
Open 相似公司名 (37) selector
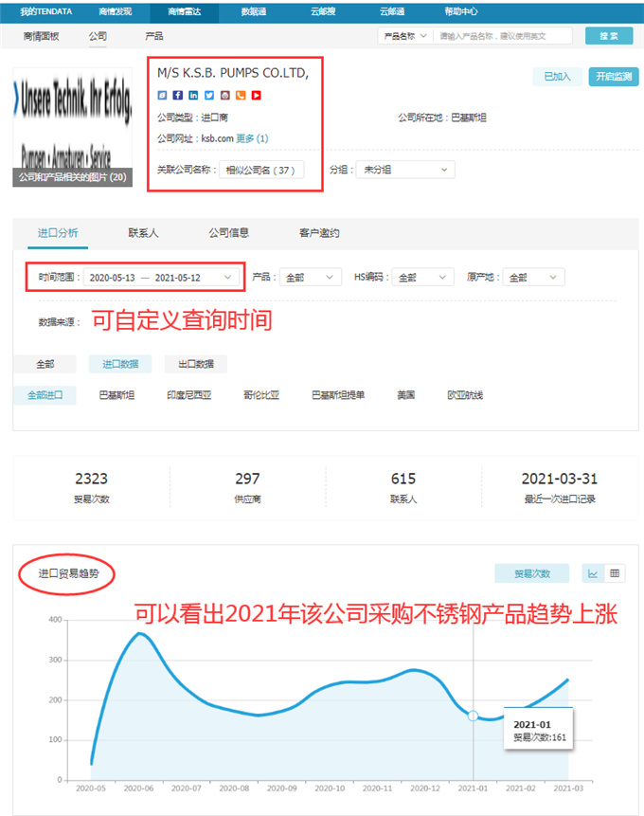coord(261,171)
